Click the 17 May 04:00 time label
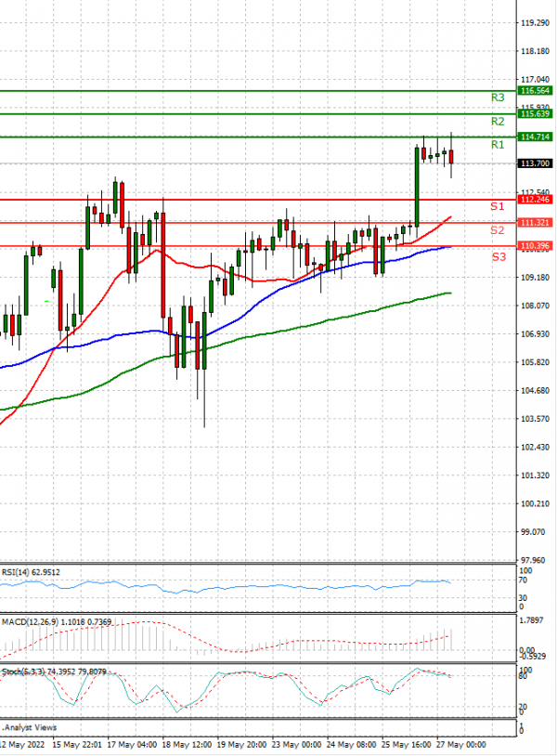Screen dimensions: 557x756 click(x=132, y=745)
